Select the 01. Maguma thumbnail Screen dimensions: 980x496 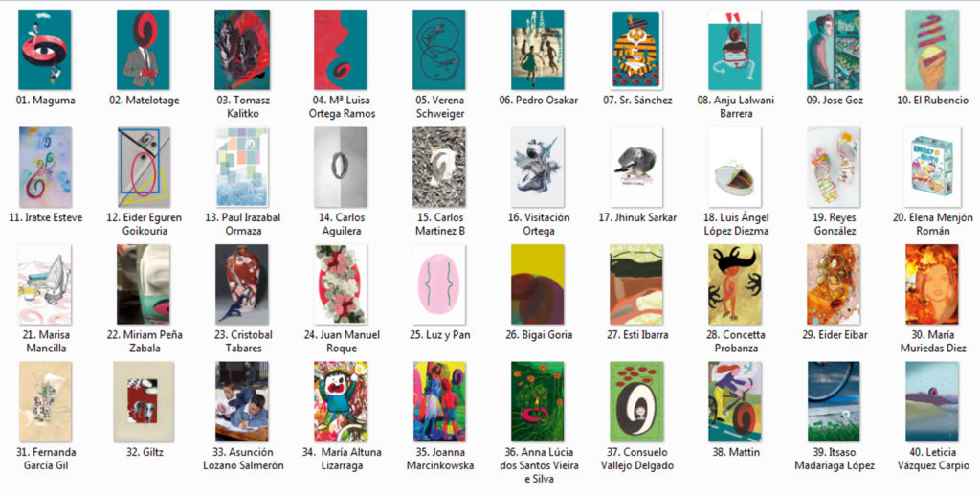pos(45,50)
